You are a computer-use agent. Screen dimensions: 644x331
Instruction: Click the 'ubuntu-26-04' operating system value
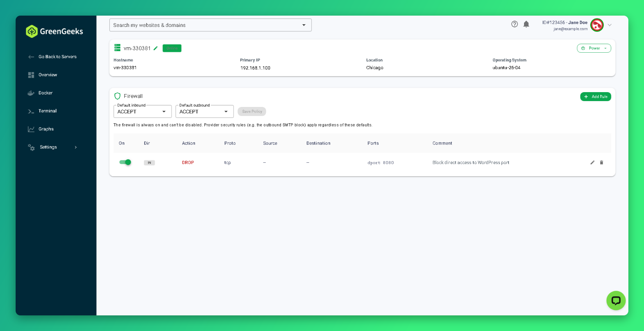(x=506, y=68)
